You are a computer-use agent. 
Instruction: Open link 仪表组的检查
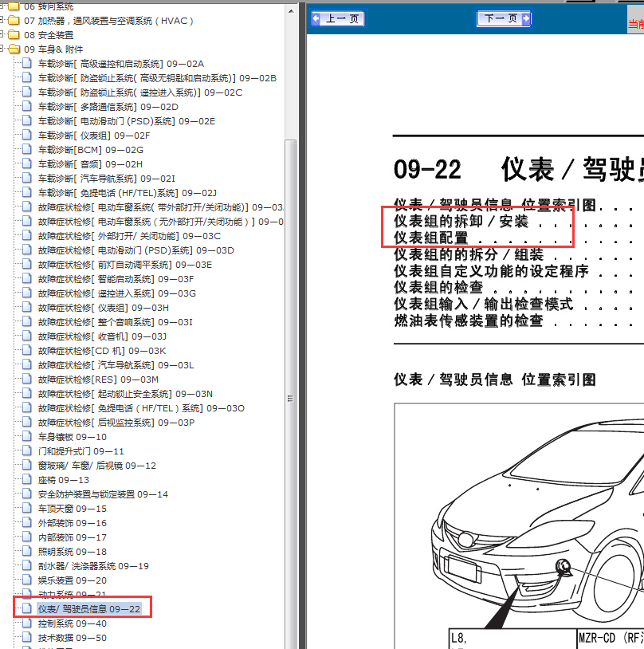[x=438, y=287]
